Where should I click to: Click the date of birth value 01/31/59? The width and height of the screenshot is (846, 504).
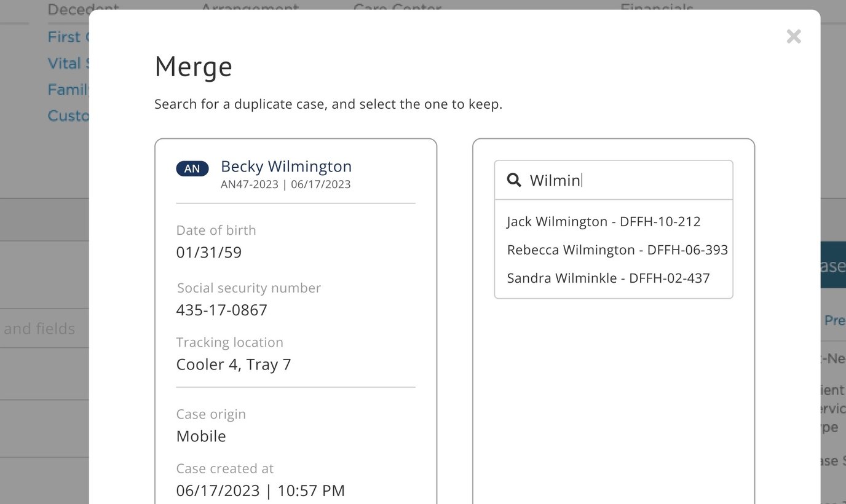point(208,253)
